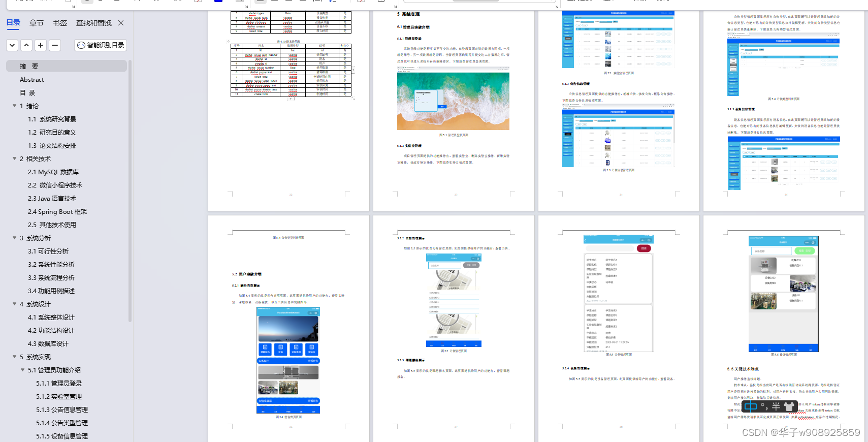Toggle IME punctuation mode indicator
This screenshot has width=868, height=442.
pyautogui.click(x=764, y=406)
